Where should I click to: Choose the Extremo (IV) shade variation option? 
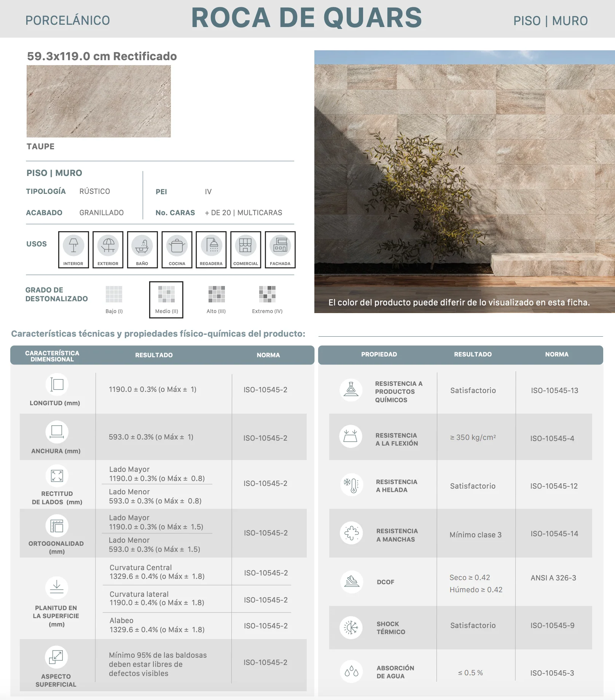(267, 300)
